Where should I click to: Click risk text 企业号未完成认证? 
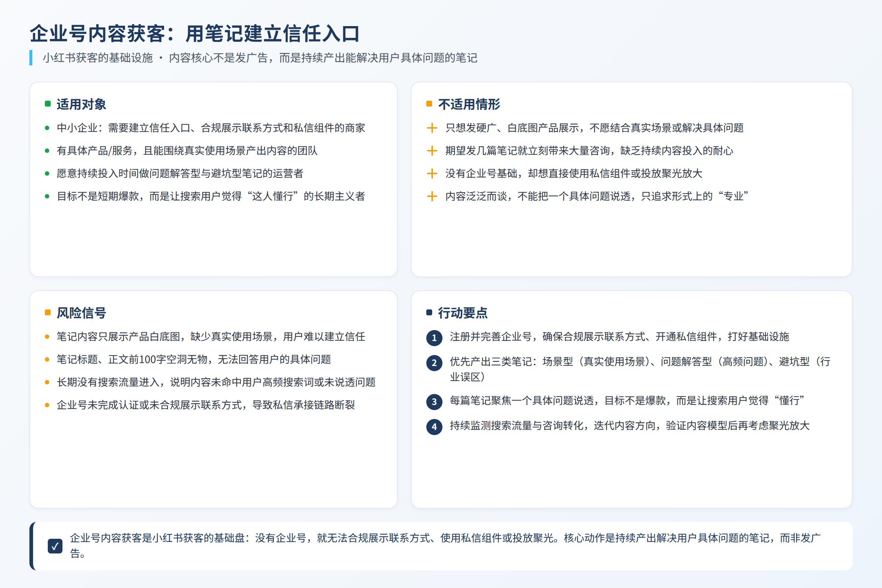click(x=206, y=405)
